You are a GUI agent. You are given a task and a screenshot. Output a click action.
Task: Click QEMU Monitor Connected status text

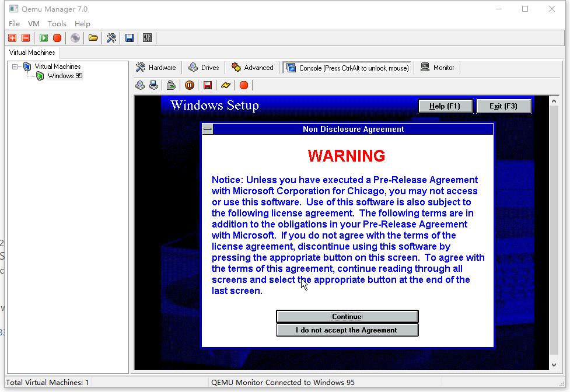tap(282, 382)
